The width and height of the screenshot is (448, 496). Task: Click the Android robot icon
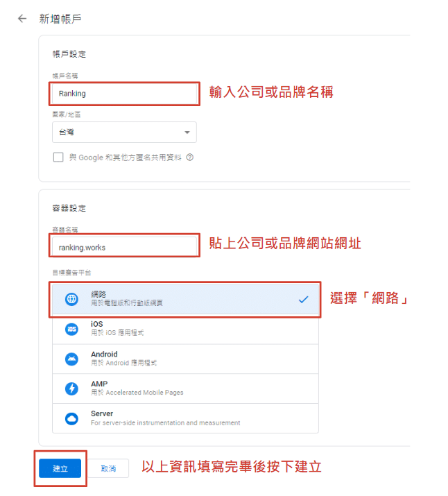[x=71, y=359]
